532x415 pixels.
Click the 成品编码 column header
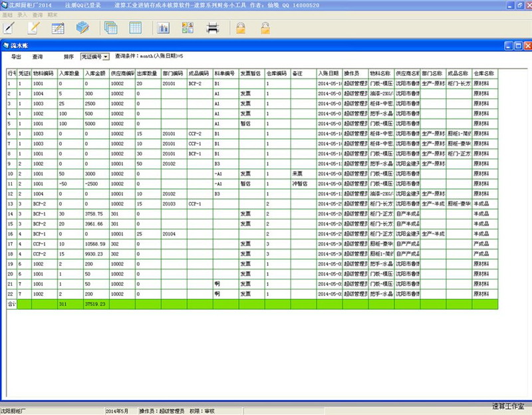200,73
